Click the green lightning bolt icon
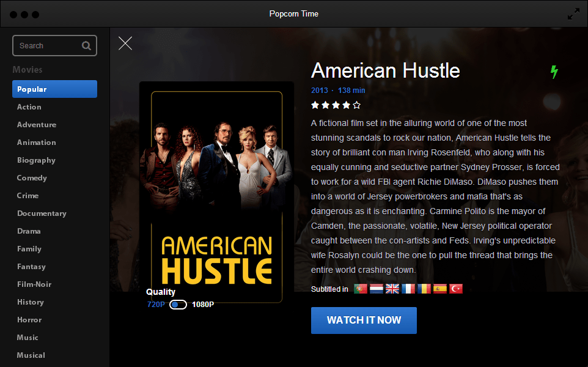 pyautogui.click(x=554, y=72)
